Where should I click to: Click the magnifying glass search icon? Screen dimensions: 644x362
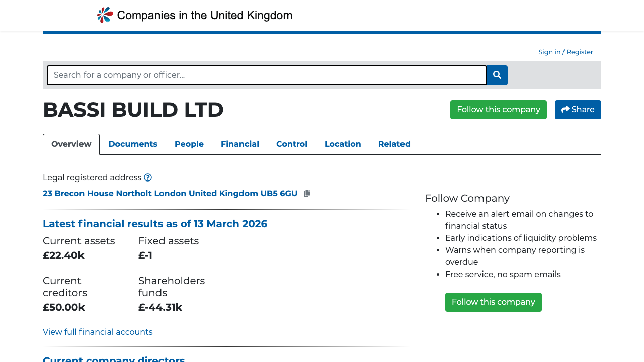tap(497, 75)
